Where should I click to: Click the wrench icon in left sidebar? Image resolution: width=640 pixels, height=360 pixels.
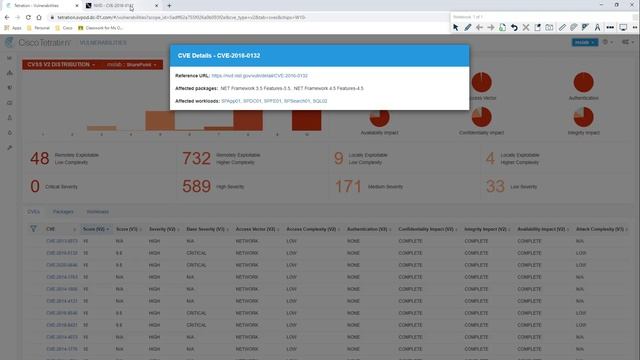[x=10, y=147]
